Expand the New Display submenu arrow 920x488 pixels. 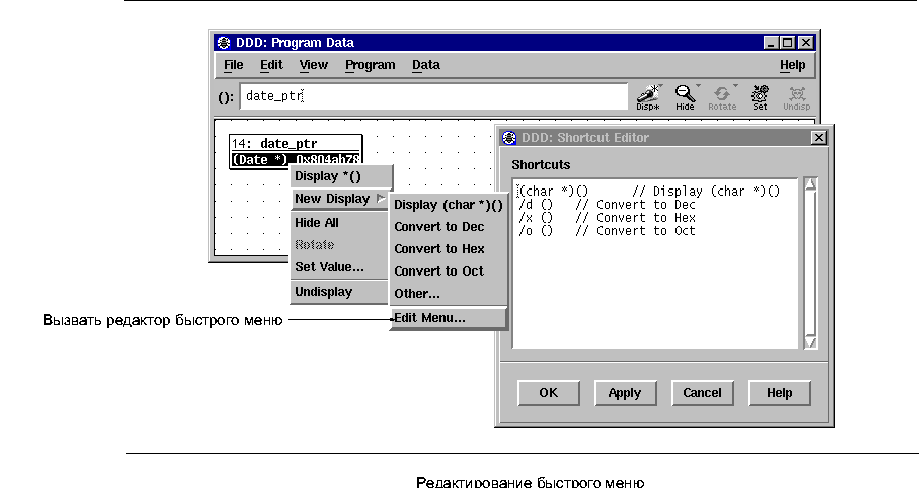(x=381, y=199)
